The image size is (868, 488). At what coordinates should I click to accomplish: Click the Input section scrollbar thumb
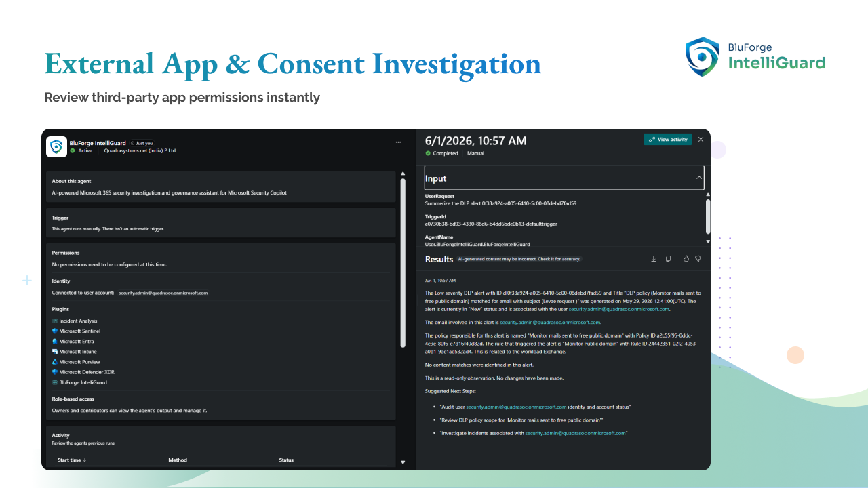pyautogui.click(x=709, y=217)
